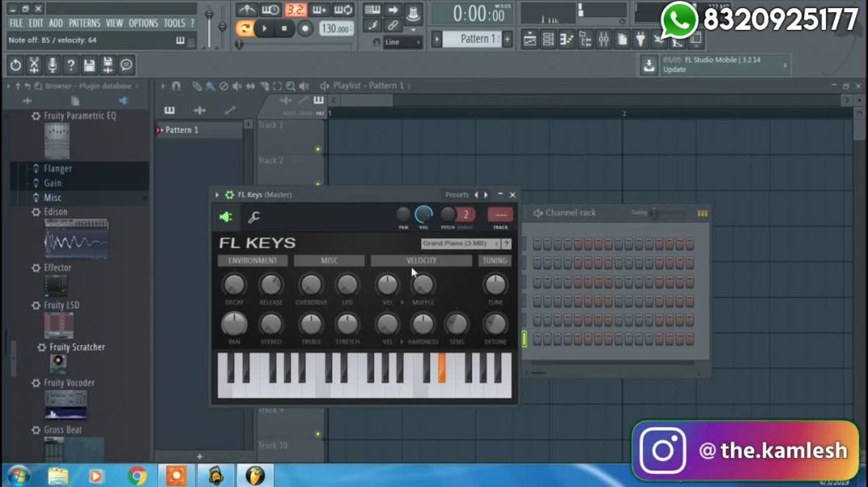The height and width of the screenshot is (487, 868).
Task: Adjust the FL Keys VOL knob
Action: (424, 214)
